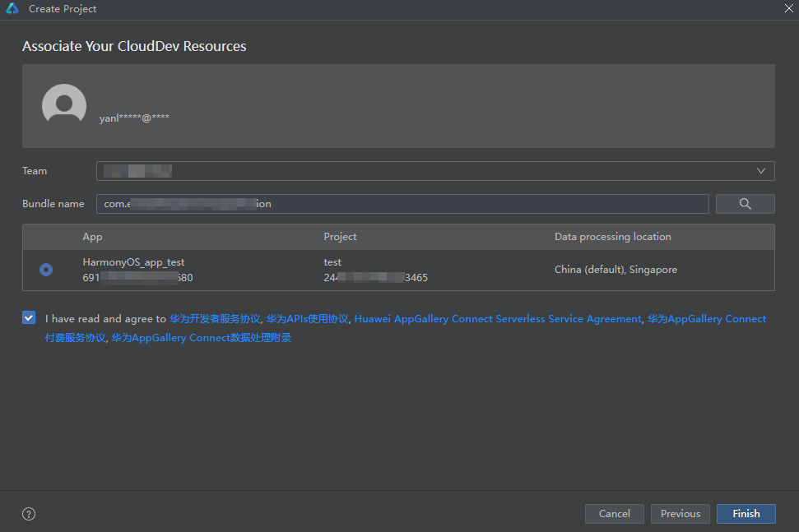
Task: Close the Create Project dialog
Action: coord(788,8)
